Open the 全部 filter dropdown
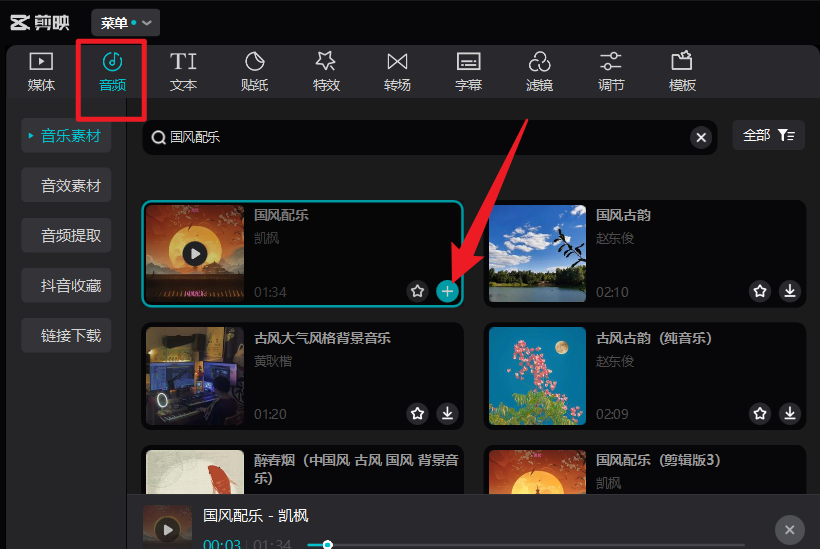The width and height of the screenshot is (820, 549). [x=768, y=135]
